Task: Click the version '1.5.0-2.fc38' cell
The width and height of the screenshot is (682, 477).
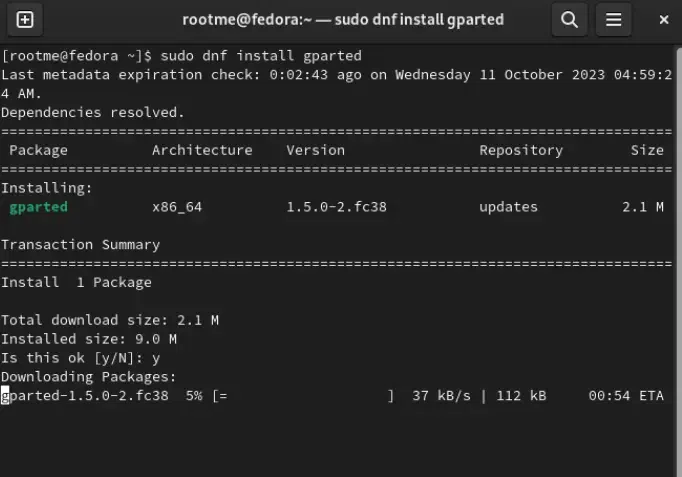Action: [337, 207]
